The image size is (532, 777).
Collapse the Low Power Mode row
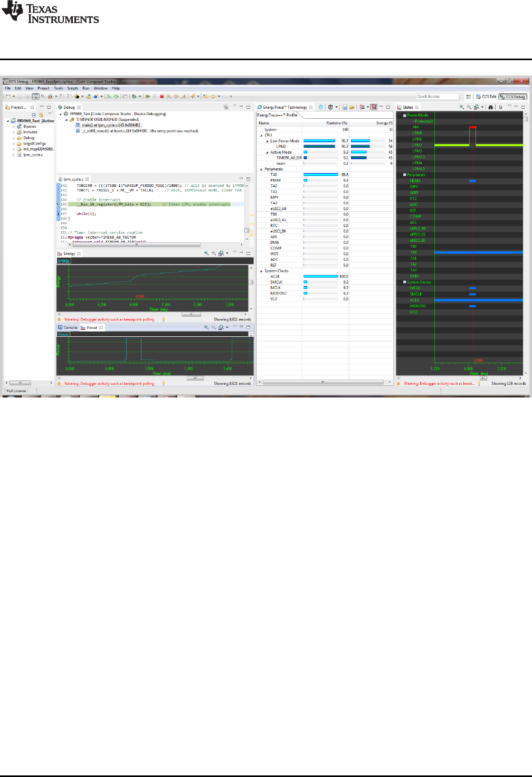coord(267,141)
